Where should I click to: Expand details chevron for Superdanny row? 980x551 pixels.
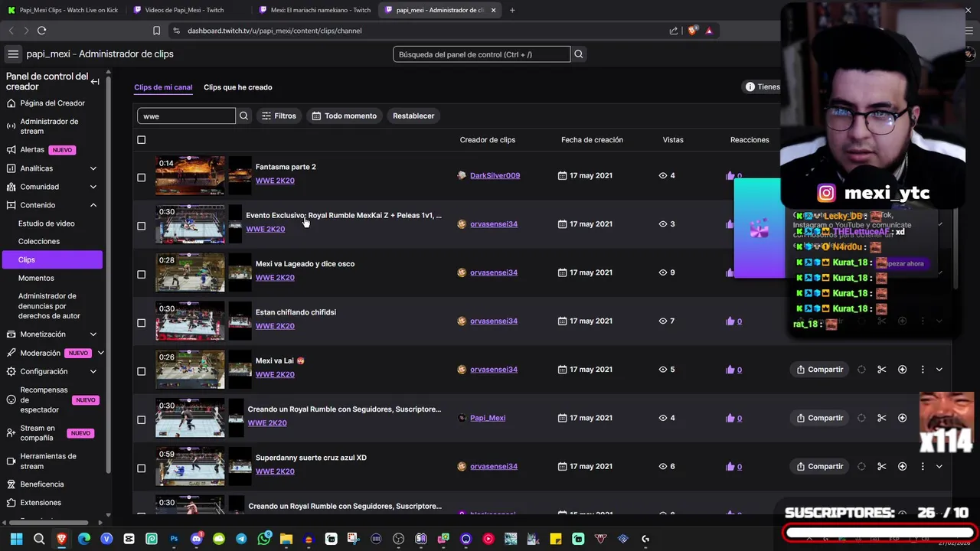click(939, 466)
